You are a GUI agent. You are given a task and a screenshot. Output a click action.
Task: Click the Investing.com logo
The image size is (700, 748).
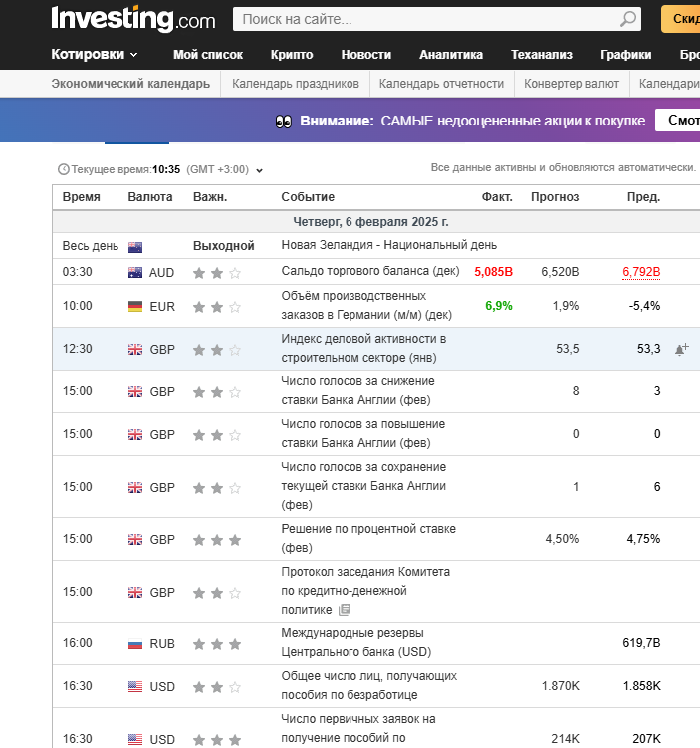point(132,19)
